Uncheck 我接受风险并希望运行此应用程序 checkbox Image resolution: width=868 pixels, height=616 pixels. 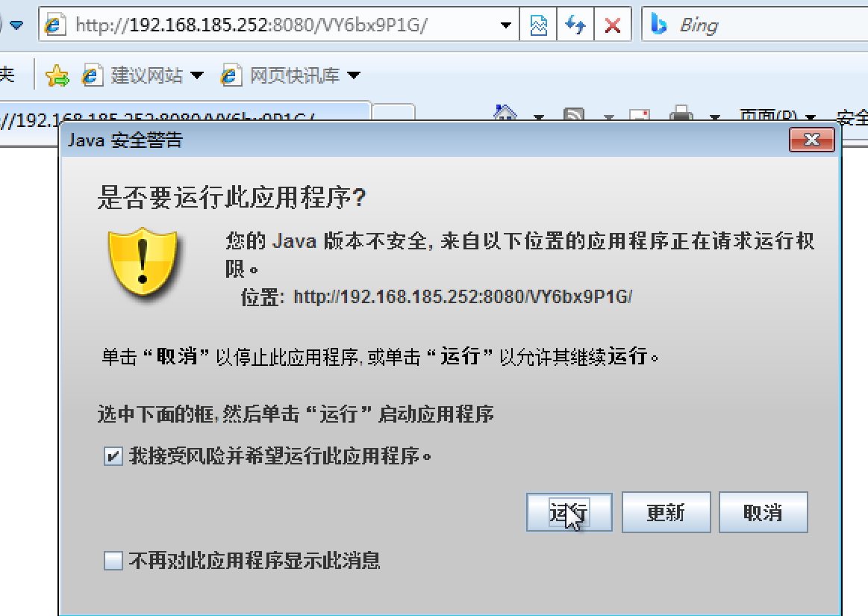click(x=113, y=456)
